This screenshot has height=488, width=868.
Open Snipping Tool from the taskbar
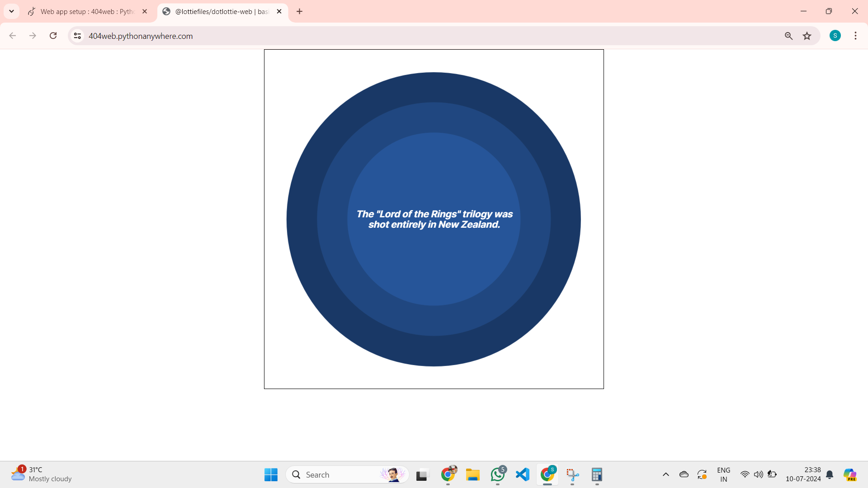(572, 474)
